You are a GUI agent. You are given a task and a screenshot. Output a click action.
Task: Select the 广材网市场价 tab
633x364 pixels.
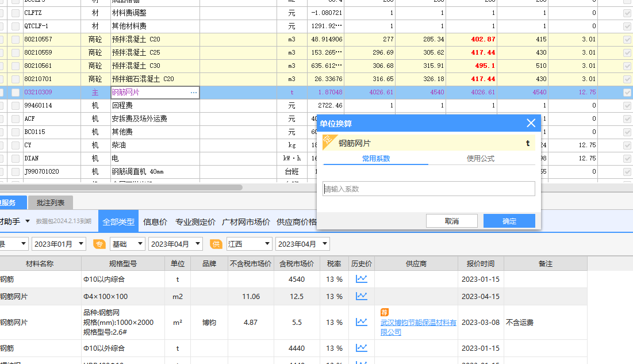[246, 222]
